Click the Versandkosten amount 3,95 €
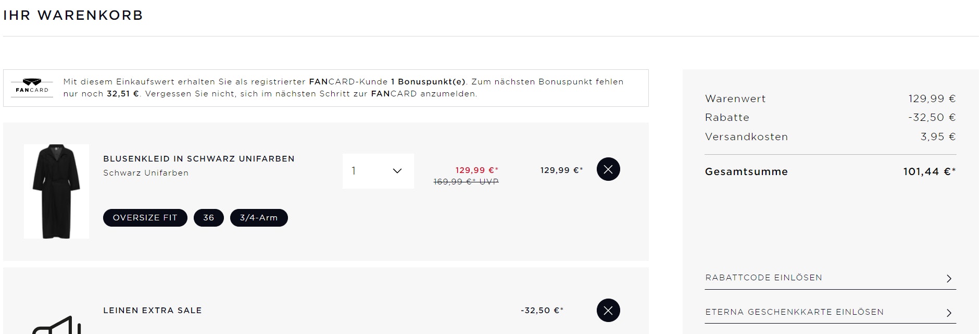Screen dimensions: 980x334 938,137
